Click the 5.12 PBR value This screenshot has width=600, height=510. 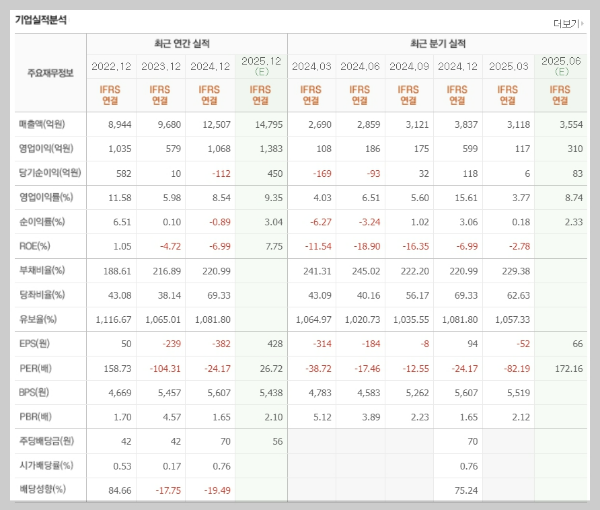pyautogui.click(x=322, y=417)
